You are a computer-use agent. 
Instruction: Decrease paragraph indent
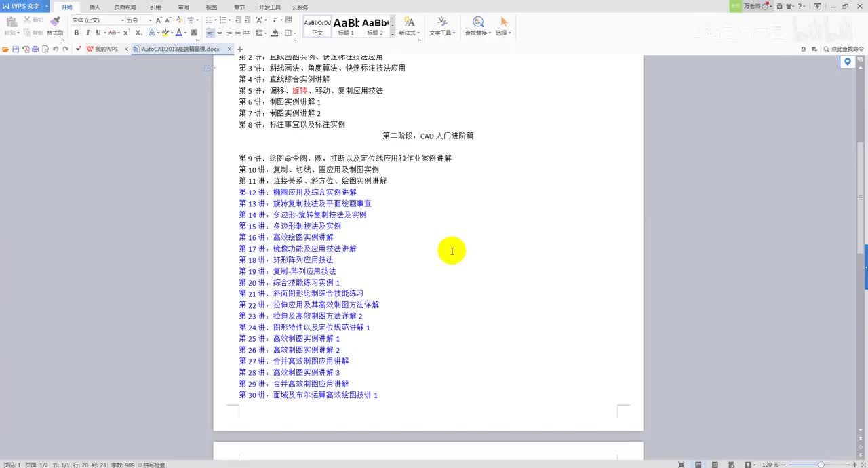[239, 20]
